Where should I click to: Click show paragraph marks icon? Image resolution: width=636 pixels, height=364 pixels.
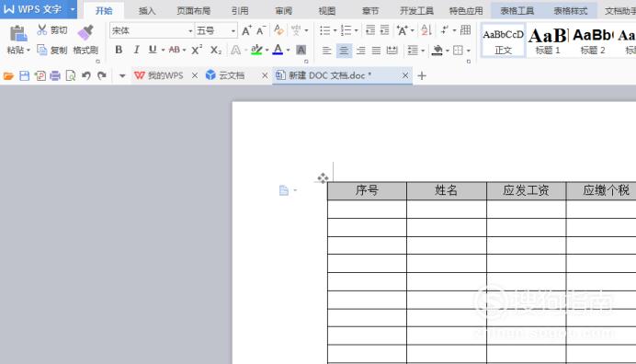click(x=445, y=30)
